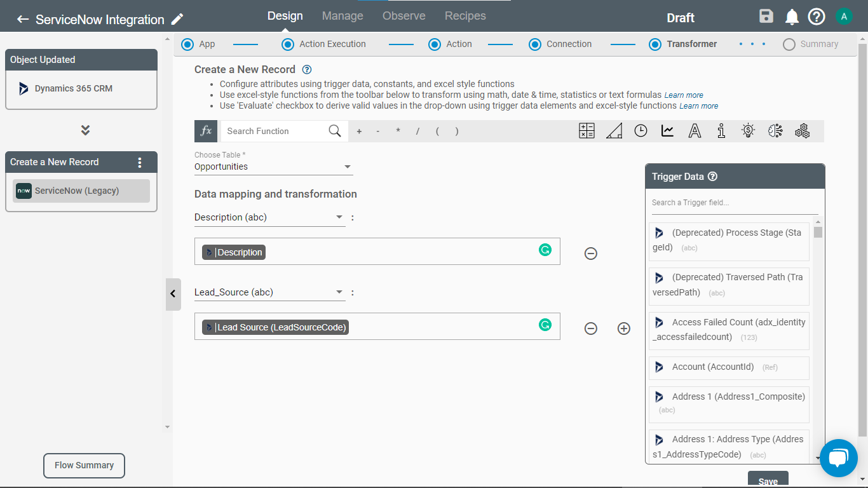Insert the divide operator
Screen dimensions: 868x488
point(417,132)
